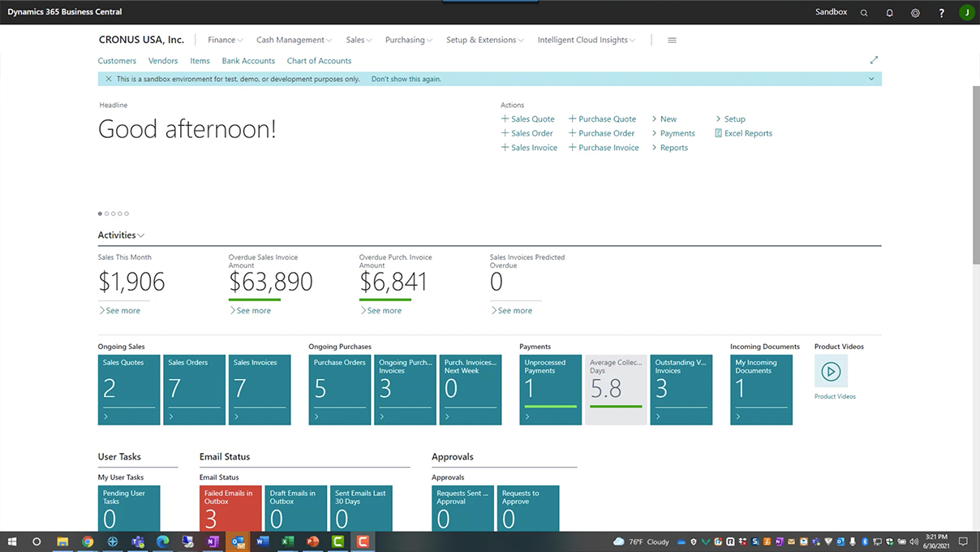
Task: Click CRONUS USA, Inc. company name
Action: [141, 40]
